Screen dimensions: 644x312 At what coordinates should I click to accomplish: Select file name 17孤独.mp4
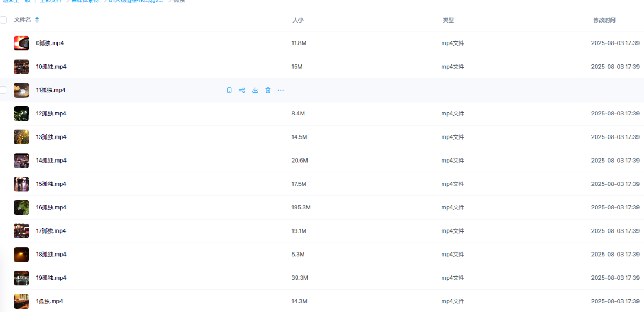tap(51, 231)
